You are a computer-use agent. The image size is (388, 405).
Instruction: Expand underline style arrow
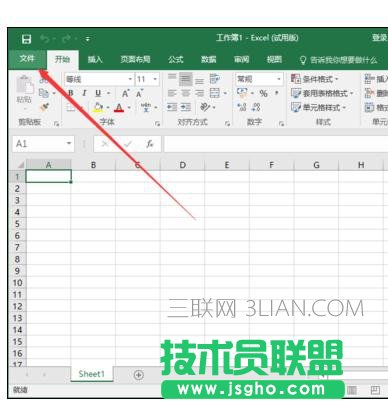(108, 94)
